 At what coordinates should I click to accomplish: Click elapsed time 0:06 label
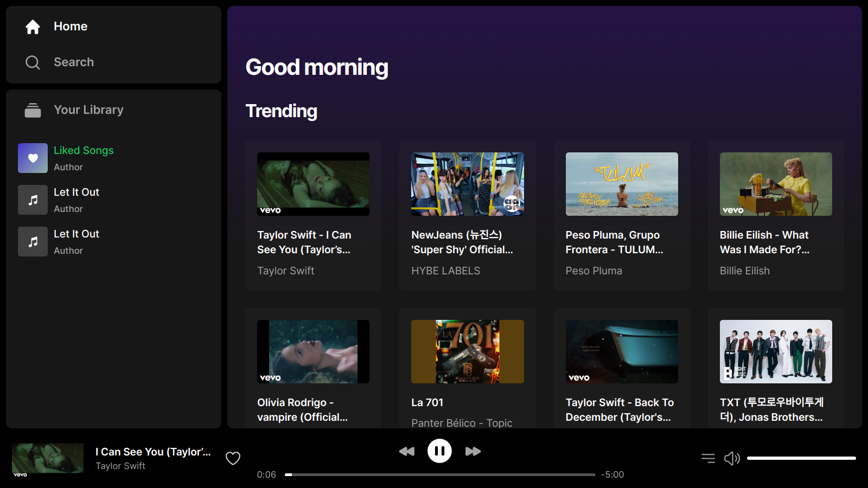[266, 474]
